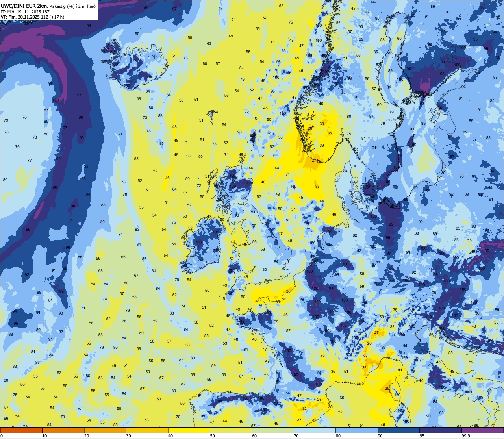Image resolution: width=504 pixels, height=439 pixels.
Task: Click the map value "62" in the southwest Atlantic
Action: [x=59, y=373]
